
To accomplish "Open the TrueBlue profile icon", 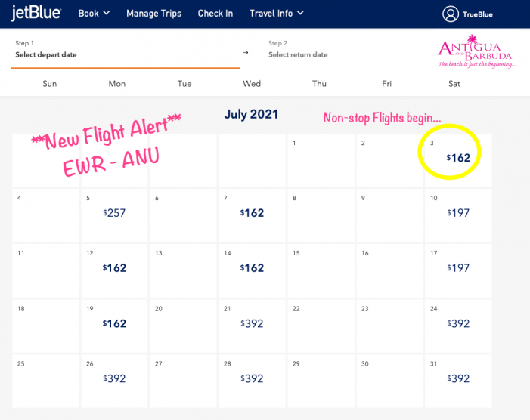I will 451,14.
